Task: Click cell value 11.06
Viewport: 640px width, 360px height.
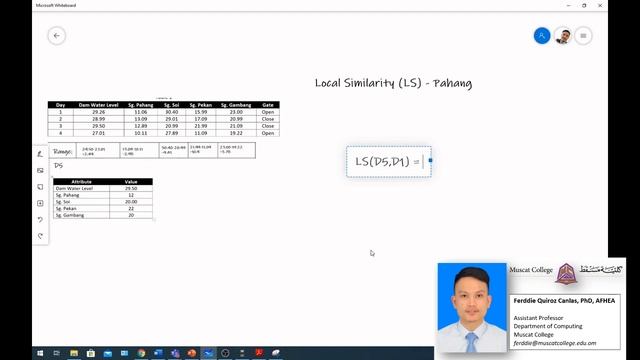Action: 141,112
